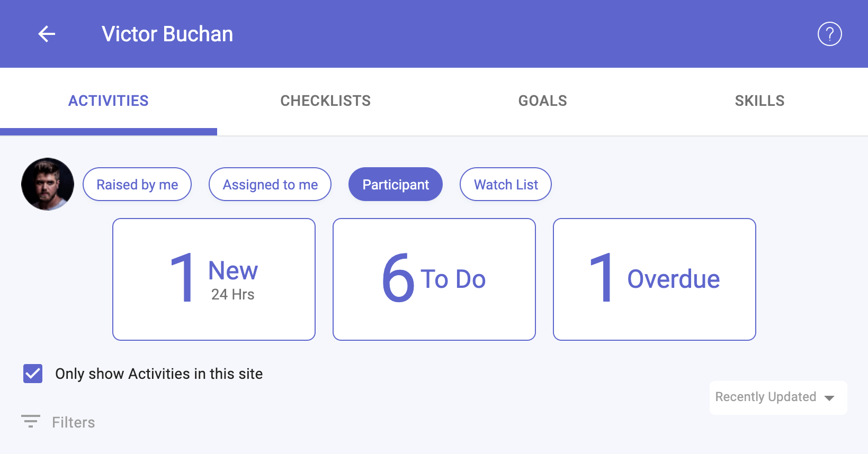Enable the Raised by me filter chip
Screen dimensions: 868x454
click(x=137, y=184)
